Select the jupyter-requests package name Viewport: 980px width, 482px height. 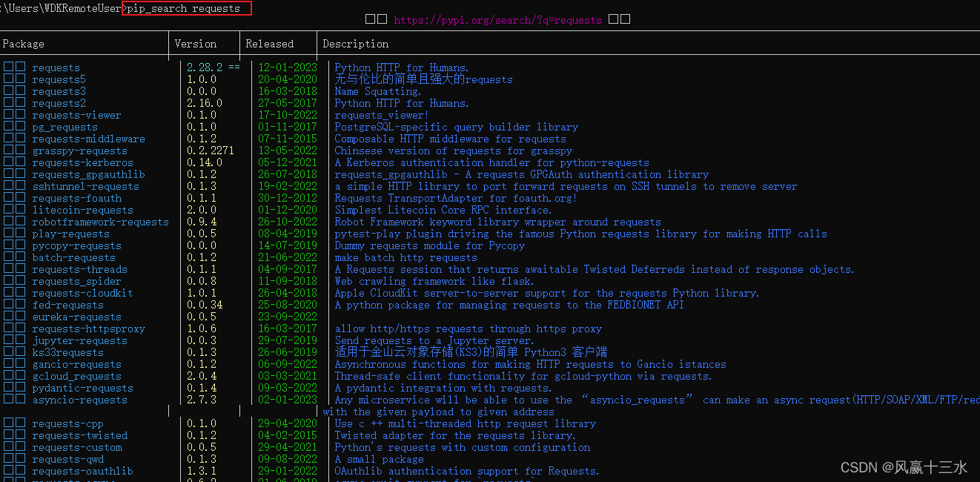(79, 340)
